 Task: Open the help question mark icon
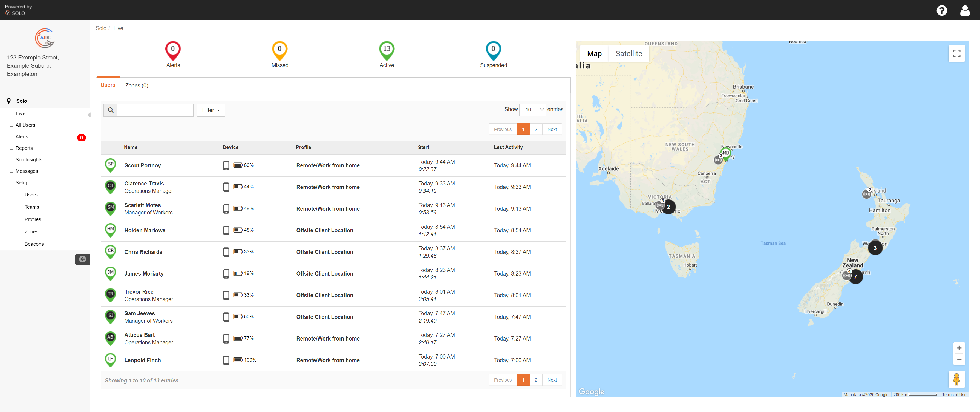942,10
